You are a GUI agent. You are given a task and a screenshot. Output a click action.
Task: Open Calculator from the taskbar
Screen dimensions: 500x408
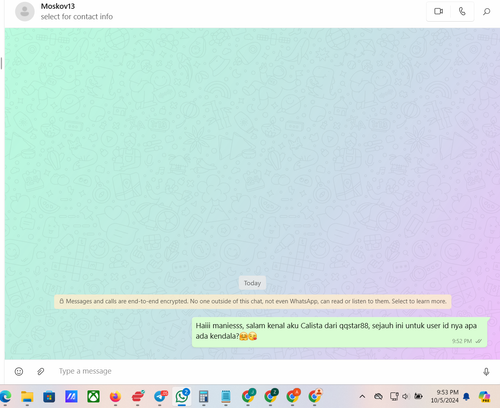203,397
